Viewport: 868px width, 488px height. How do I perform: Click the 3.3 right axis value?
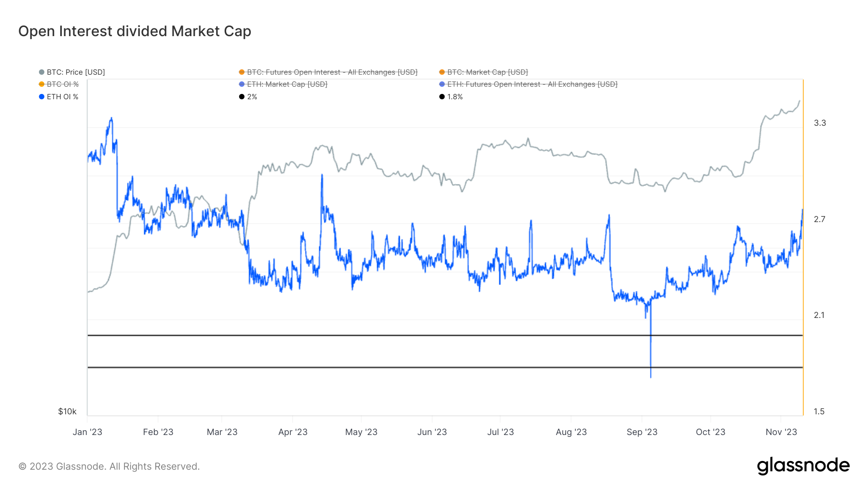pos(820,123)
